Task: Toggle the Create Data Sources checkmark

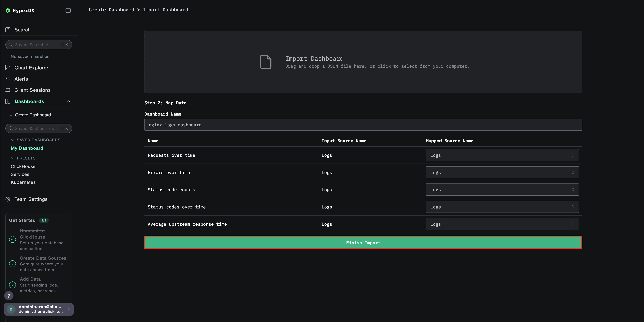Action: pyautogui.click(x=13, y=264)
